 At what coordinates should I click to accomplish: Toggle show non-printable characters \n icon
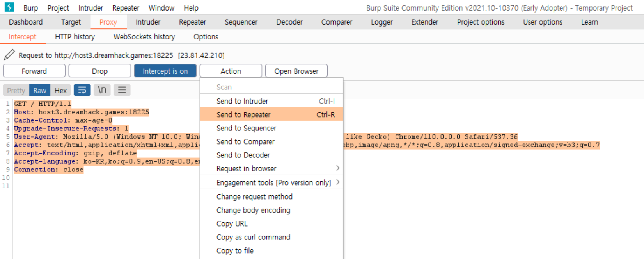click(102, 90)
